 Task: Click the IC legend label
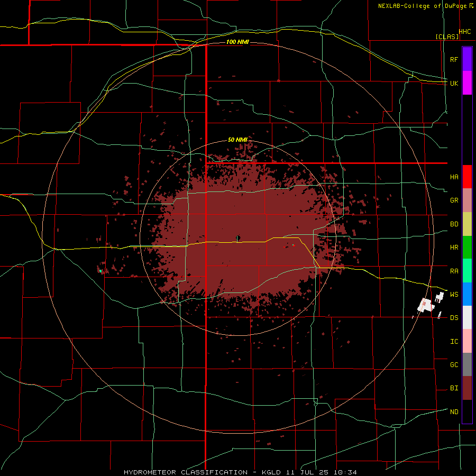[x=454, y=341]
